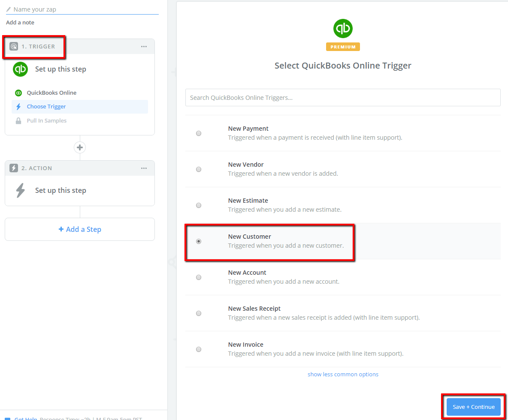Screen dimensions: 508x420
Task: Select the New Vendor radio button
Action: coord(199,169)
